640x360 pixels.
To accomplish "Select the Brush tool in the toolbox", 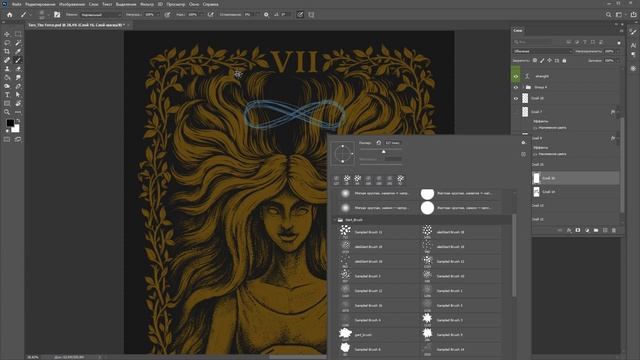I will (x=18, y=60).
